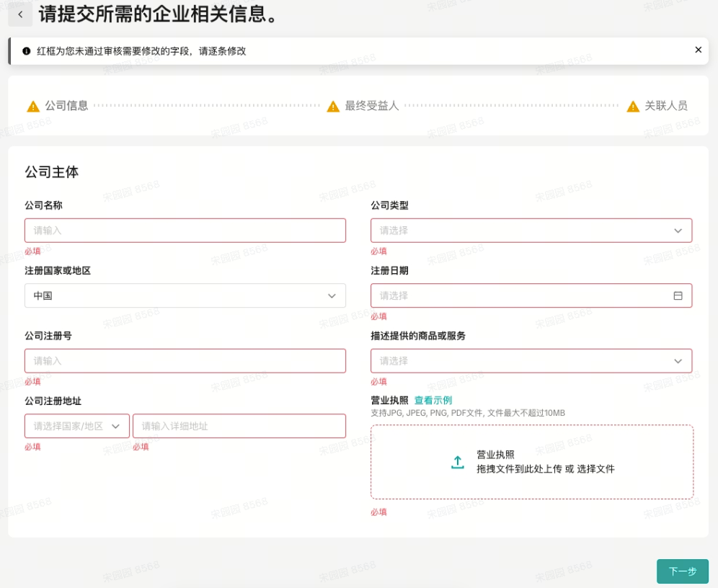
Task: Click warning icon beside 关联人员
Action: [633, 107]
